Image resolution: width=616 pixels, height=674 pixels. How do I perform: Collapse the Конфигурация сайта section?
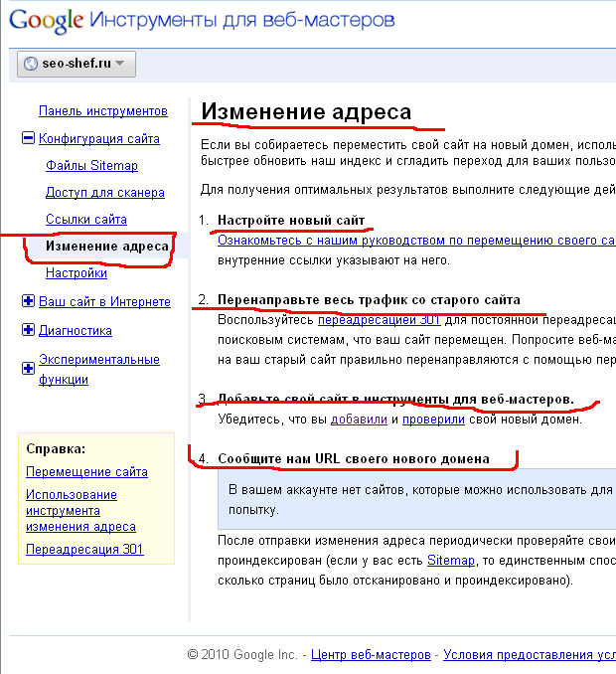click(x=28, y=139)
